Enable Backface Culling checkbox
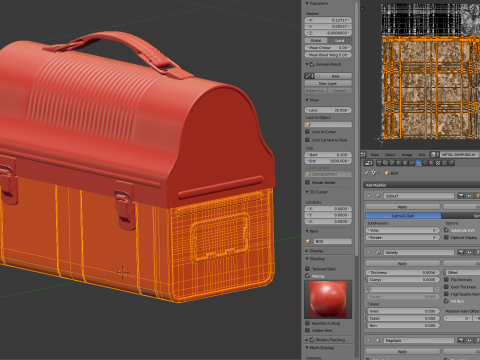Screen dimensions: 480x360 click(x=307, y=323)
